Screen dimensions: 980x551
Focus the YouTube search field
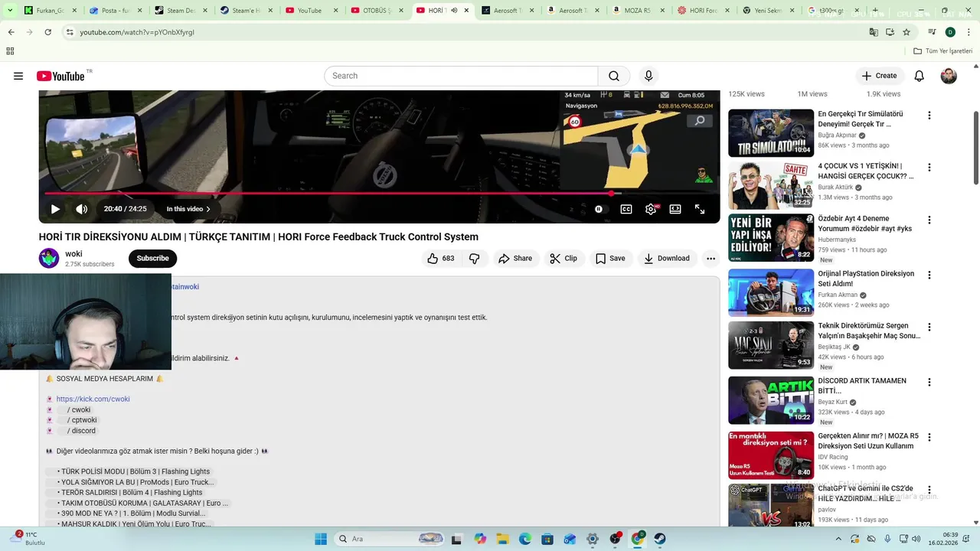461,76
